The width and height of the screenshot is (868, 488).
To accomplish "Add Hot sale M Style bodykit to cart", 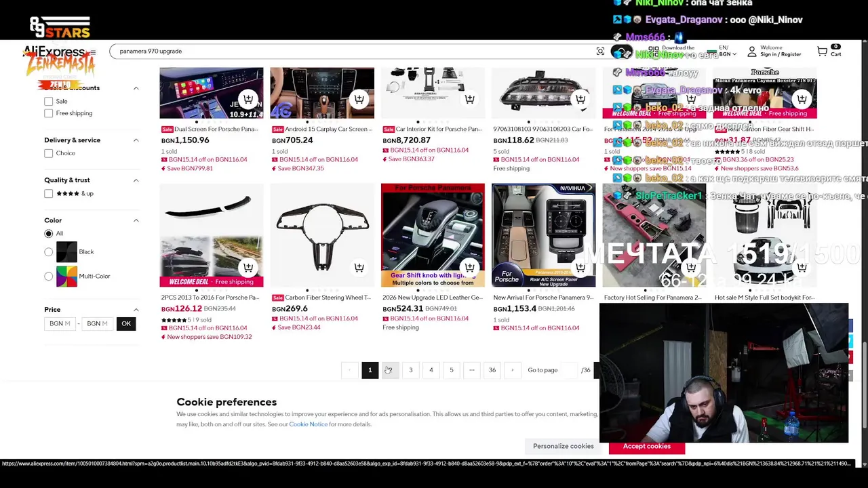I will 802,268.
